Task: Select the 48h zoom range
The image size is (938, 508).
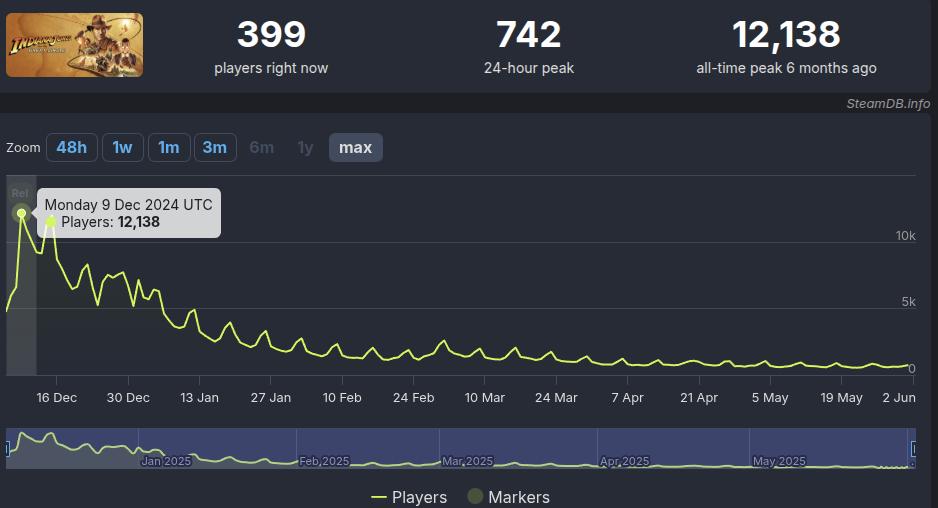Action: pyautogui.click(x=72, y=147)
